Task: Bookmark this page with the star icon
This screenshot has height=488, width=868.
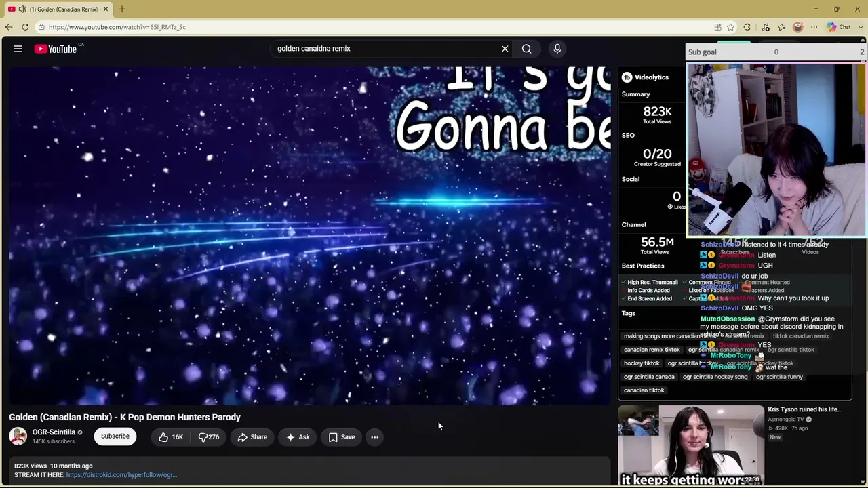Action: pos(730,27)
